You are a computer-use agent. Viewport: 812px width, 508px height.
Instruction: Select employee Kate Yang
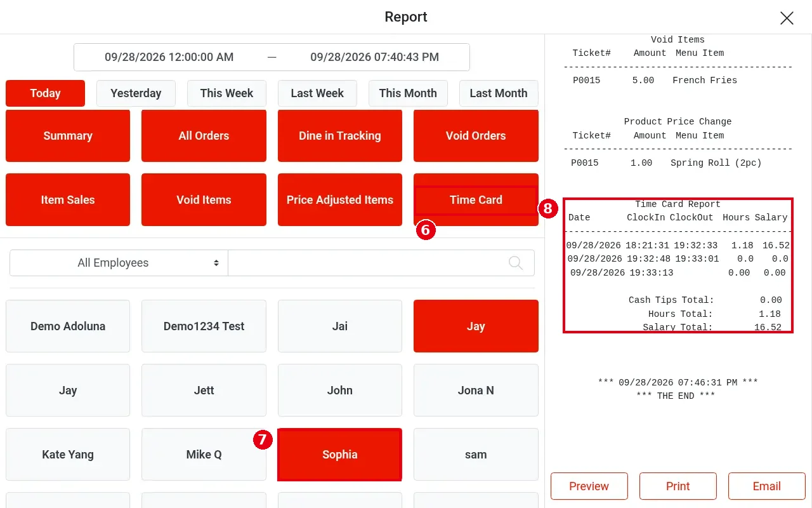68,455
